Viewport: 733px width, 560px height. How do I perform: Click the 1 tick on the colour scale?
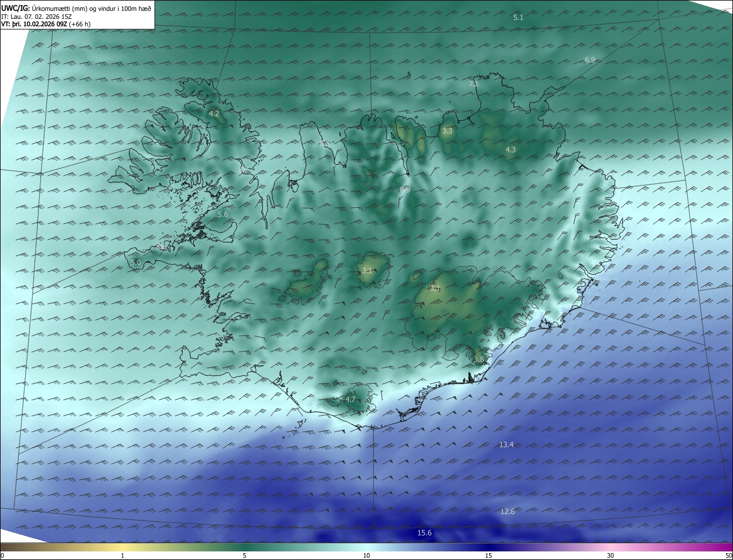pos(123,555)
